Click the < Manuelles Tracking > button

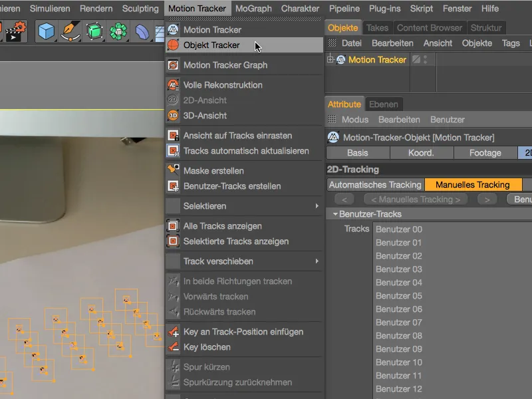pyautogui.click(x=416, y=199)
